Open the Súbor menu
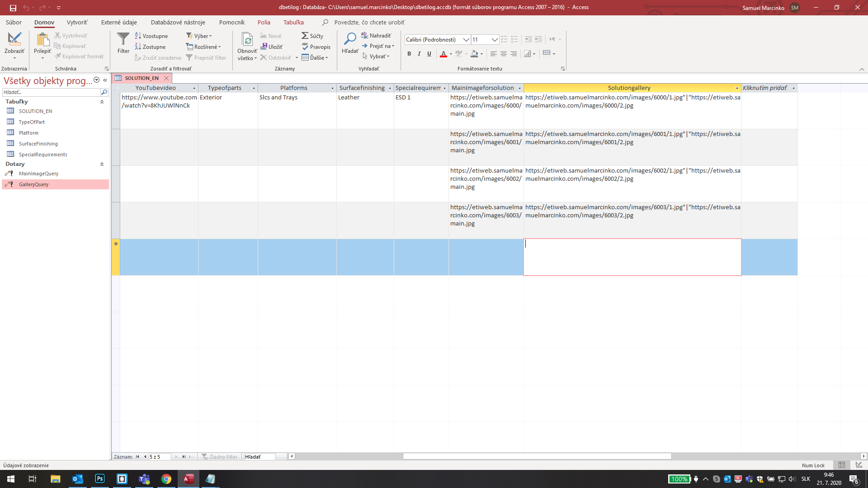The width and height of the screenshot is (868, 488). pyautogui.click(x=14, y=22)
